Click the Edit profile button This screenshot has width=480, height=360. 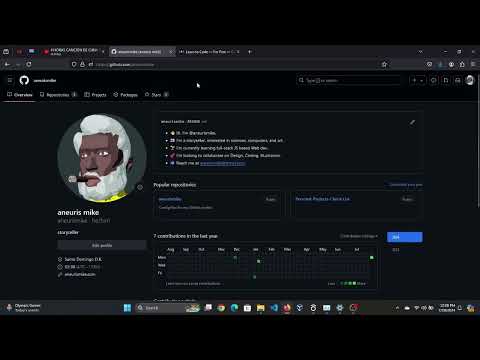tap(102, 245)
